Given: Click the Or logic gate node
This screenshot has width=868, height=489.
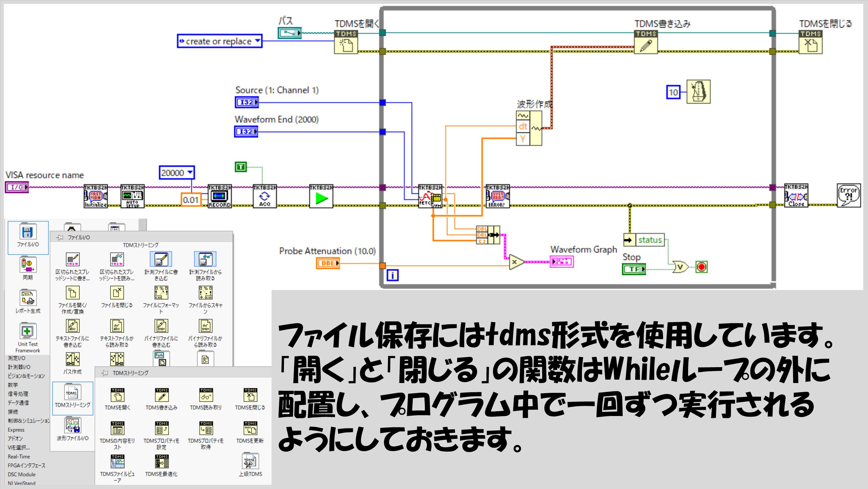Looking at the screenshot, I should coord(681,267).
